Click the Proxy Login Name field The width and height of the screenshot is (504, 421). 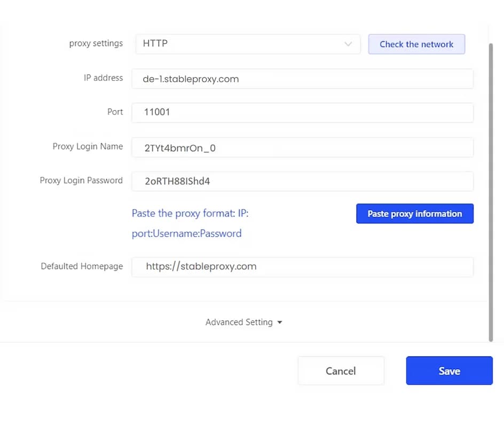pyautogui.click(x=302, y=147)
